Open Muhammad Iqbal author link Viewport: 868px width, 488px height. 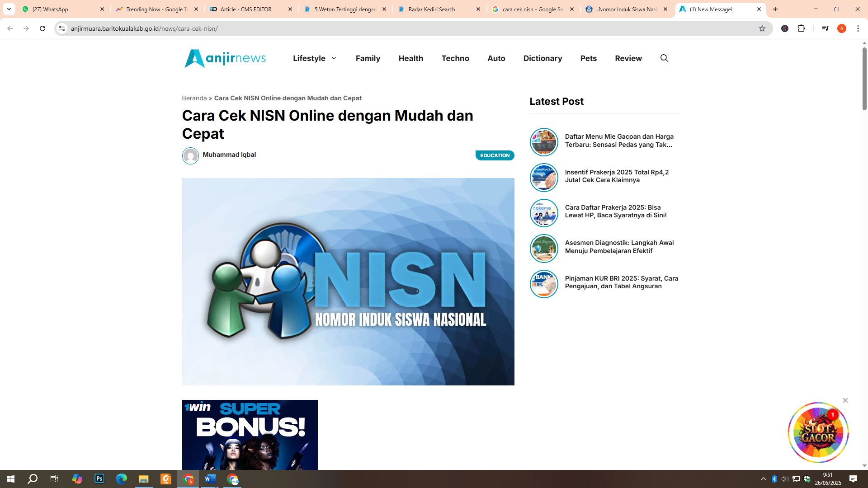tap(229, 155)
